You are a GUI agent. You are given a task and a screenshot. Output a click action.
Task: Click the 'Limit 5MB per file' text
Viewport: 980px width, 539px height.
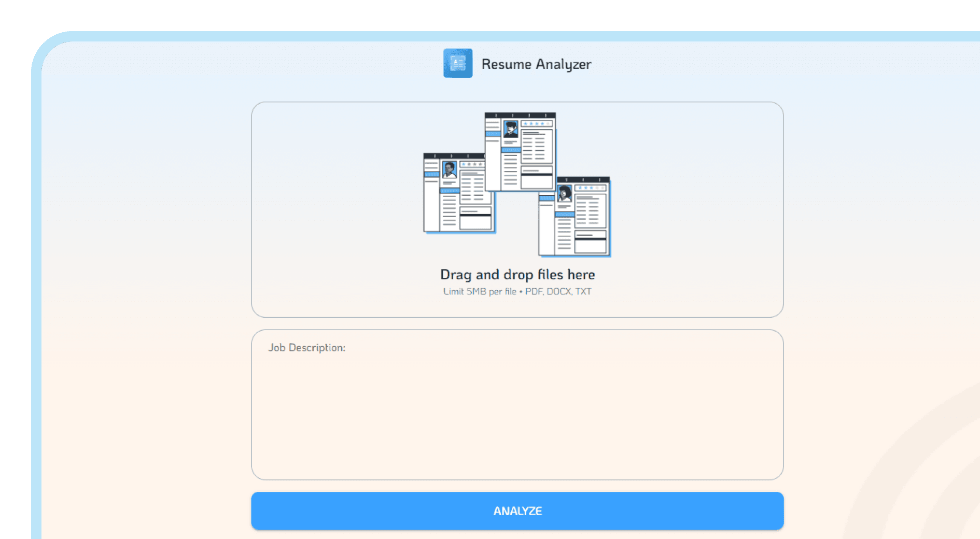click(x=480, y=291)
